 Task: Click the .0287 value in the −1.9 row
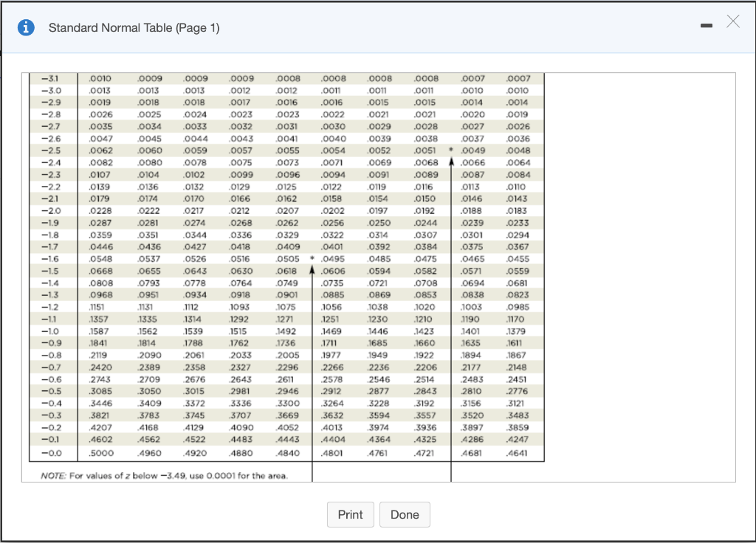tap(100, 223)
